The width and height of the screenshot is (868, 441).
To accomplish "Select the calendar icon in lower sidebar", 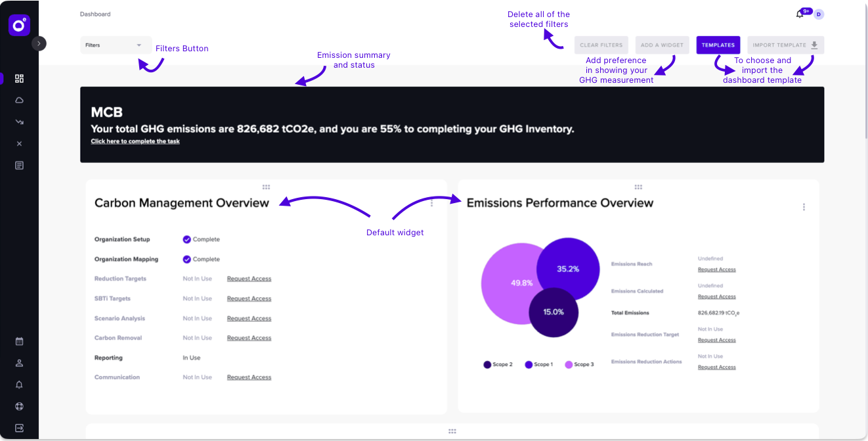I will [x=19, y=341].
